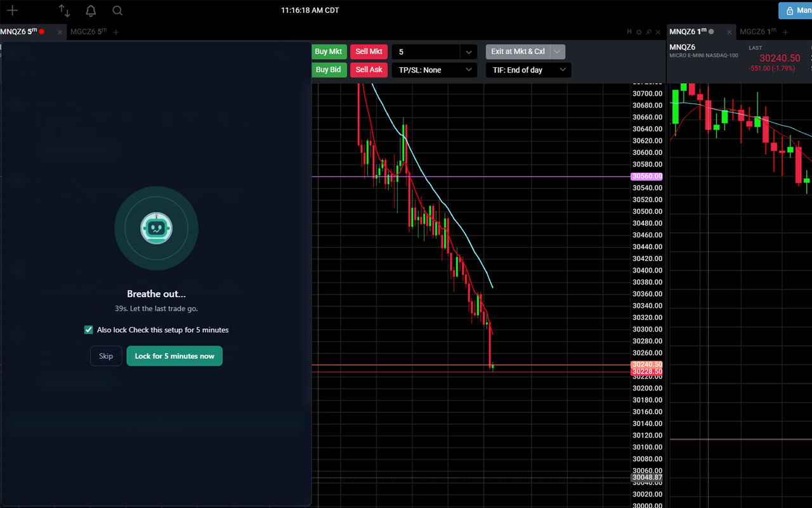Click the magnifier search icon

[x=117, y=10]
